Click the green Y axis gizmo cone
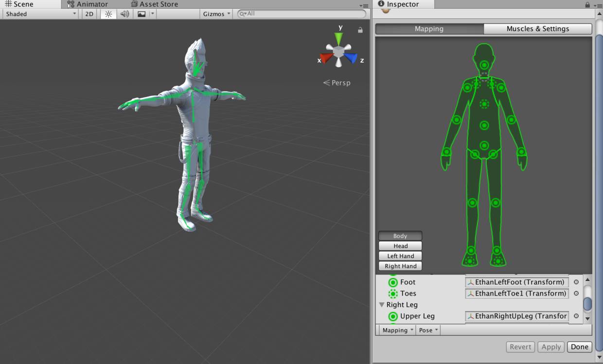This screenshot has height=364, width=603. (339, 38)
